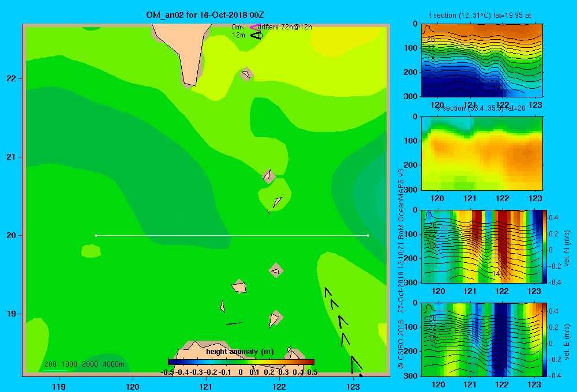The height and width of the screenshot is (392, 577).
Task: Click the "s section" heading above salinity plot
Action: pyautogui.click(x=481, y=108)
